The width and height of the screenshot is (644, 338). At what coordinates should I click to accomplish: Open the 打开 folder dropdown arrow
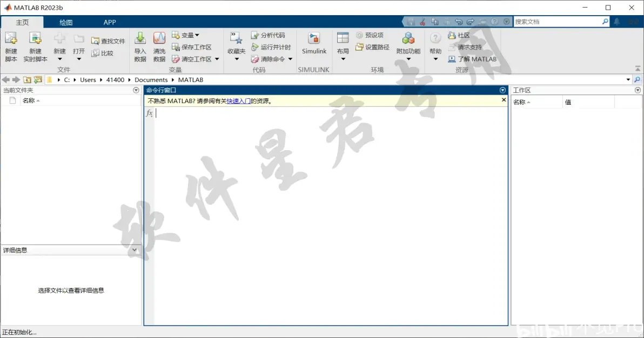(x=79, y=59)
